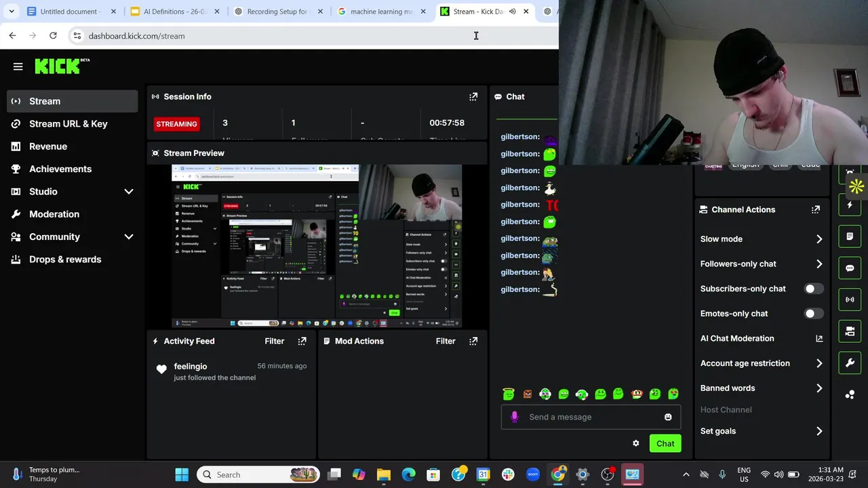Viewport: 868px width, 488px height.
Task: Select the halo angel emote
Action: (x=509, y=394)
